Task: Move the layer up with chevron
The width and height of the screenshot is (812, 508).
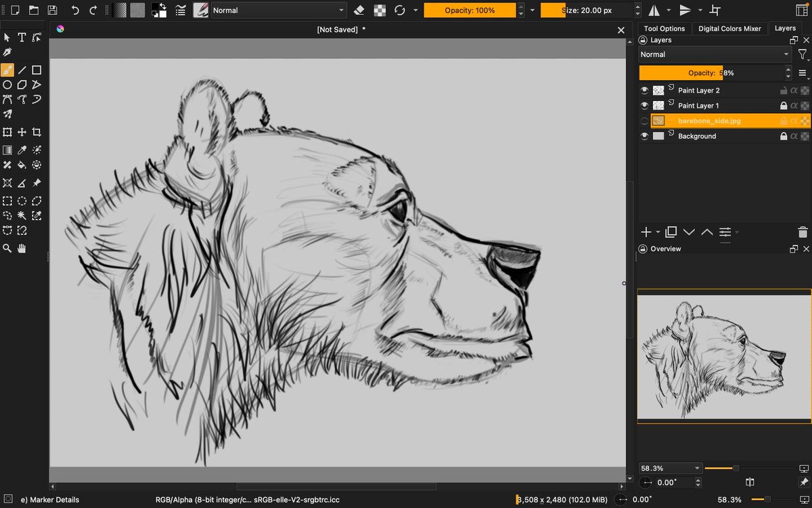Action: (x=706, y=232)
